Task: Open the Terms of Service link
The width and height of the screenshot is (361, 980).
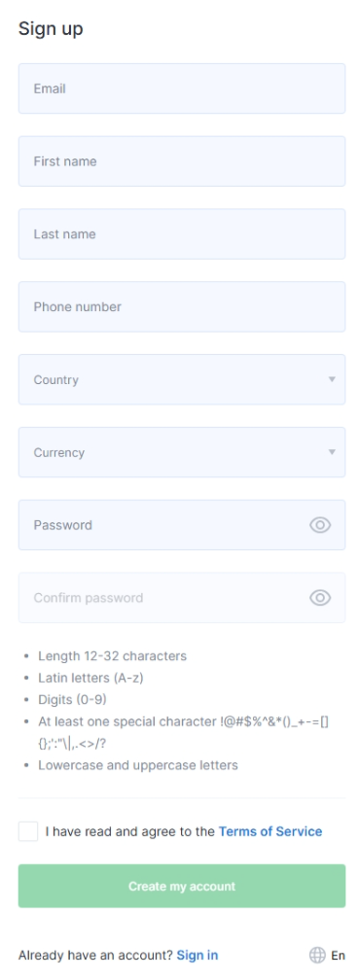Action: [x=271, y=831]
